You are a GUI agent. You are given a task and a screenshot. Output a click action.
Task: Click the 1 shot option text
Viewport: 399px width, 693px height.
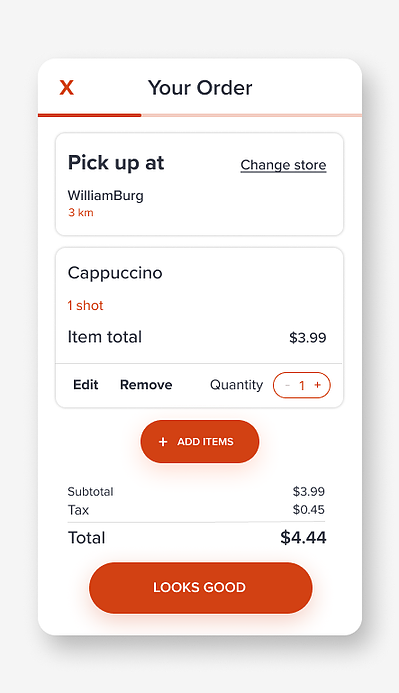tap(85, 305)
